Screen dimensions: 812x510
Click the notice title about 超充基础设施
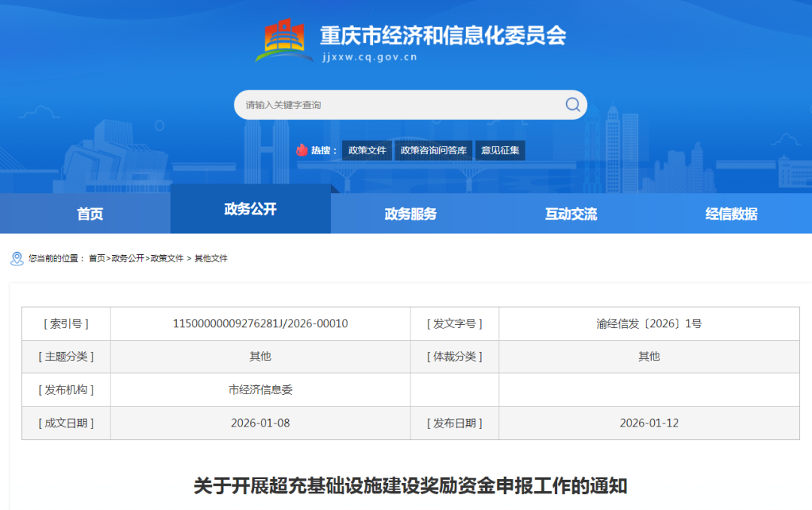(411, 486)
